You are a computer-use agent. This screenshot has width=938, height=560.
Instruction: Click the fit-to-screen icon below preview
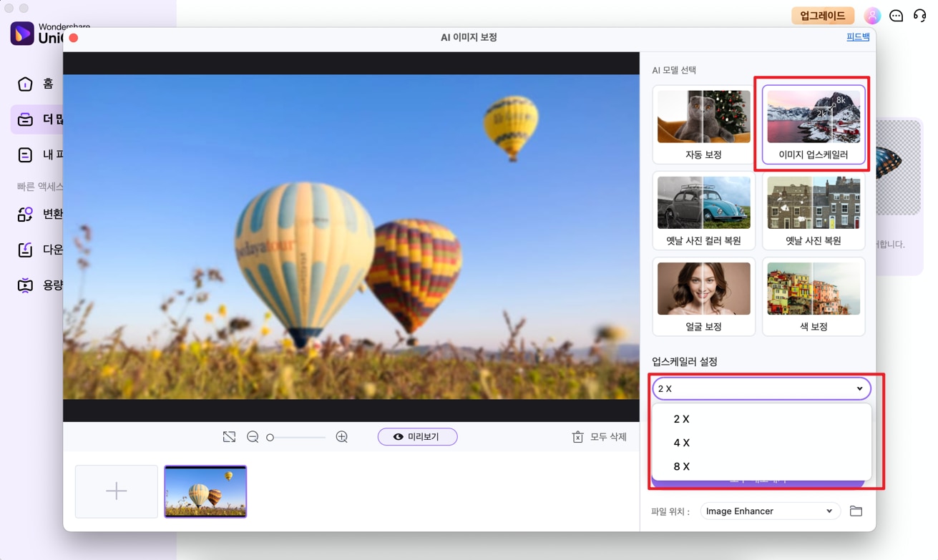(229, 437)
